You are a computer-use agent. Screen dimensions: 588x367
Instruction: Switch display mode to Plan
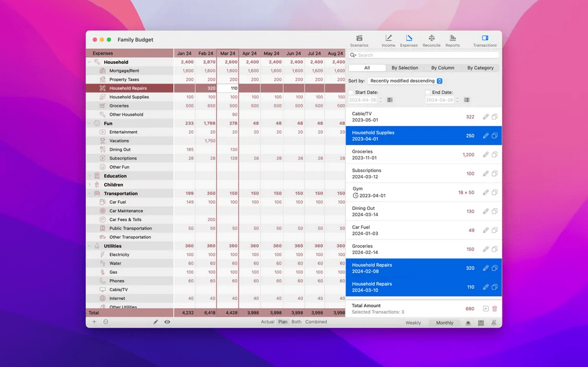point(283,322)
